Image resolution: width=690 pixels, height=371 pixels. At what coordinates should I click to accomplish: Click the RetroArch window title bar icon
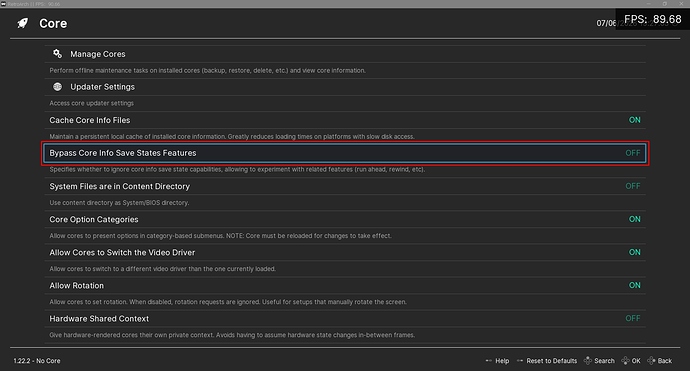4,4
